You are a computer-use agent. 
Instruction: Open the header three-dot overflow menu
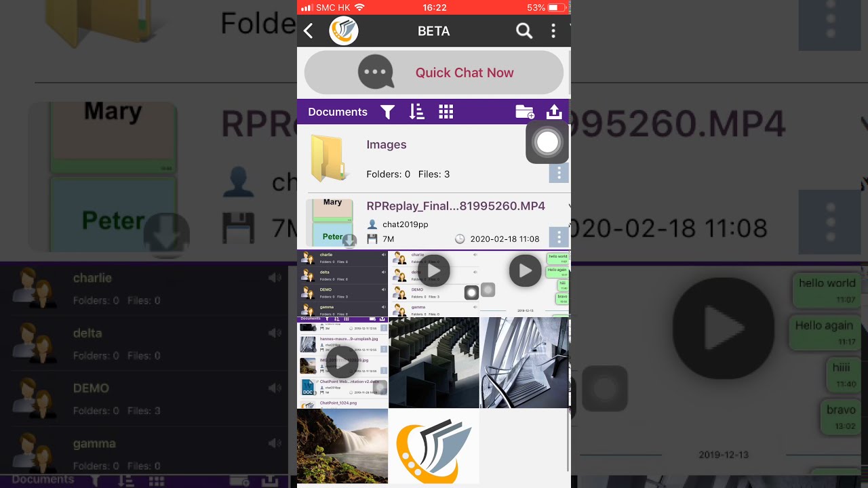553,31
